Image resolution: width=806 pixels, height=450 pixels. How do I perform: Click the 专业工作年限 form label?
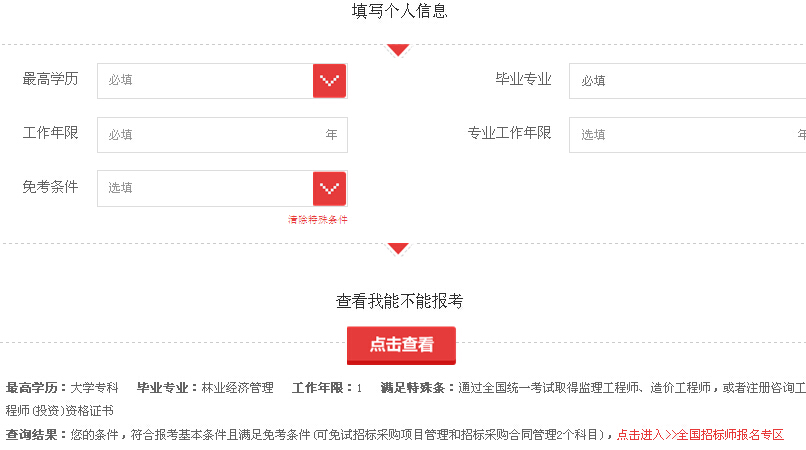509,133
